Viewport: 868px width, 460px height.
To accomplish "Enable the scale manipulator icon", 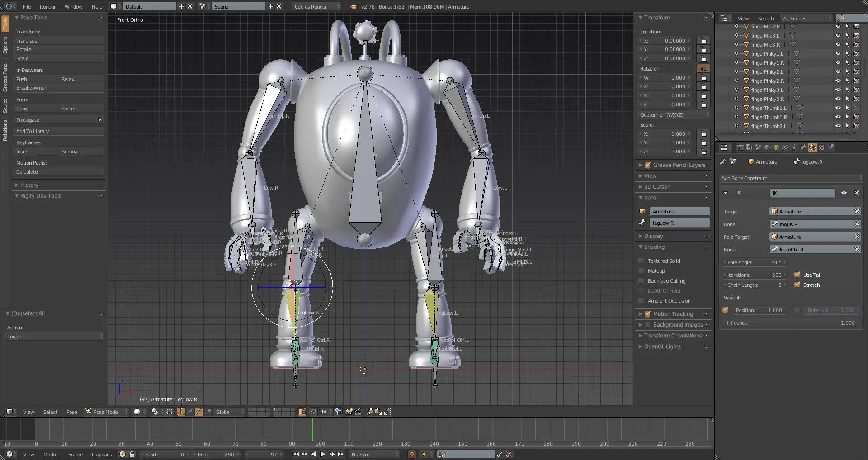I will pos(208,412).
